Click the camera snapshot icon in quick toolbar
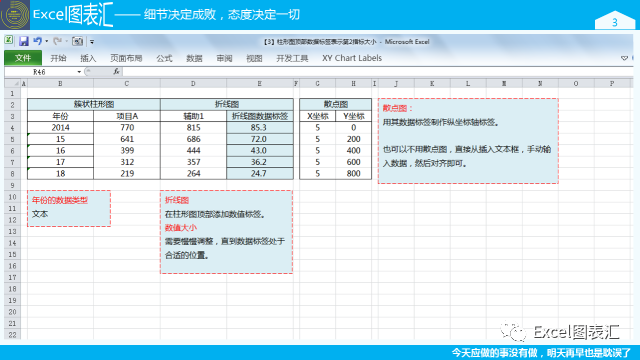The height and width of the screenshot is (360, 640). (78, 41)
